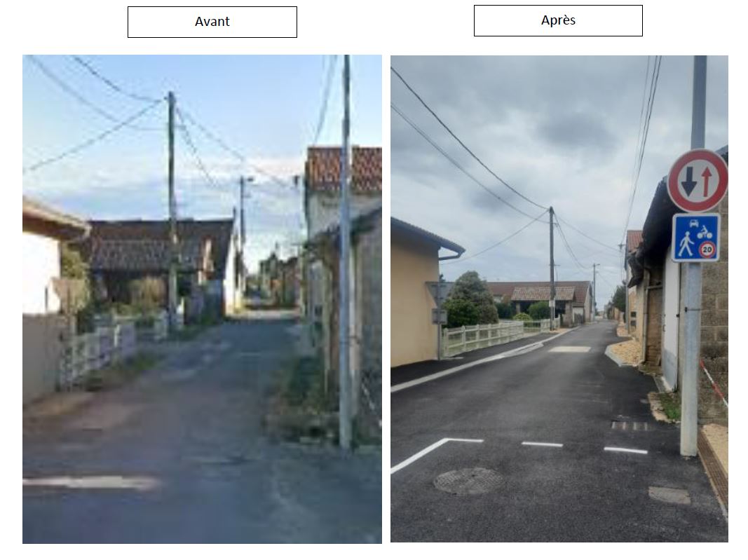Click the Après label box
The width and height of the screenshot is (748, 560).
[x=558, y=20]
